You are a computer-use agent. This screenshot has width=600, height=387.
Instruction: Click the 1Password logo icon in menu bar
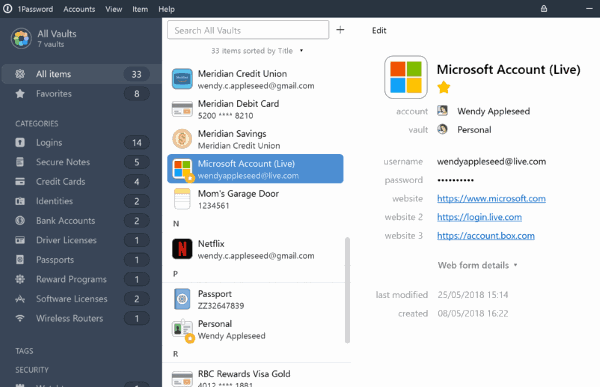(x=7, y=9)
